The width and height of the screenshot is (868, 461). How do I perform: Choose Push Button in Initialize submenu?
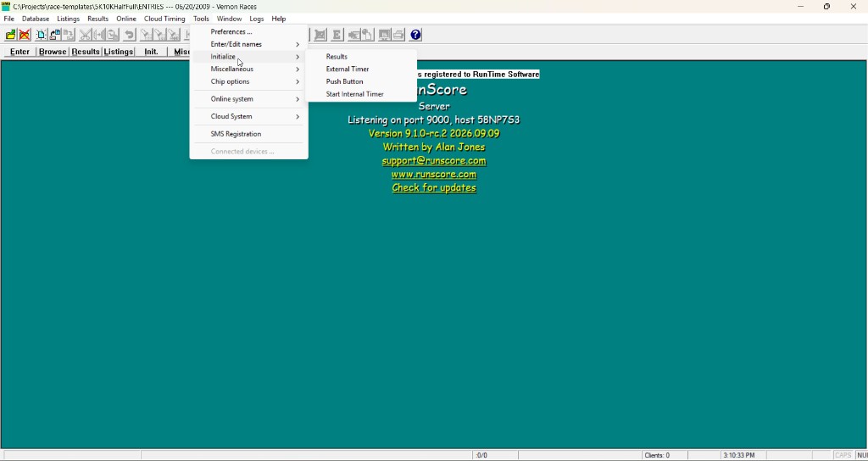pyautogui.click(x=361, y=81)
